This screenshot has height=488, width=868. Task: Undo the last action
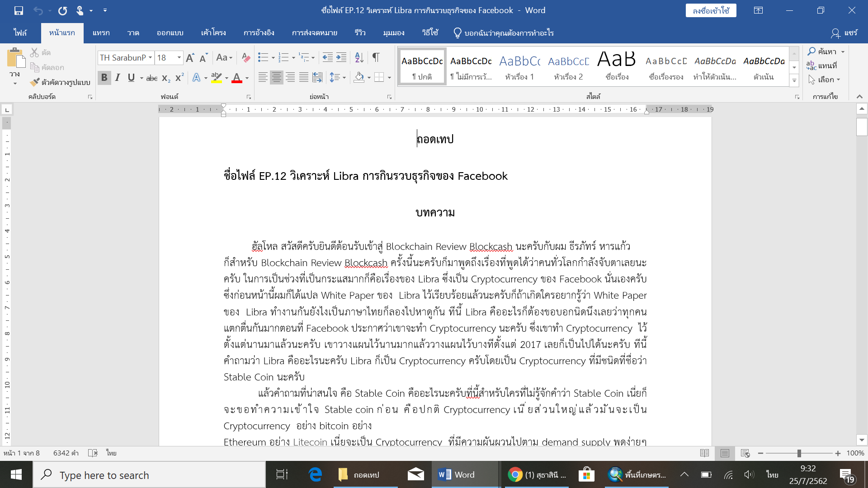[x=38, y=10]
